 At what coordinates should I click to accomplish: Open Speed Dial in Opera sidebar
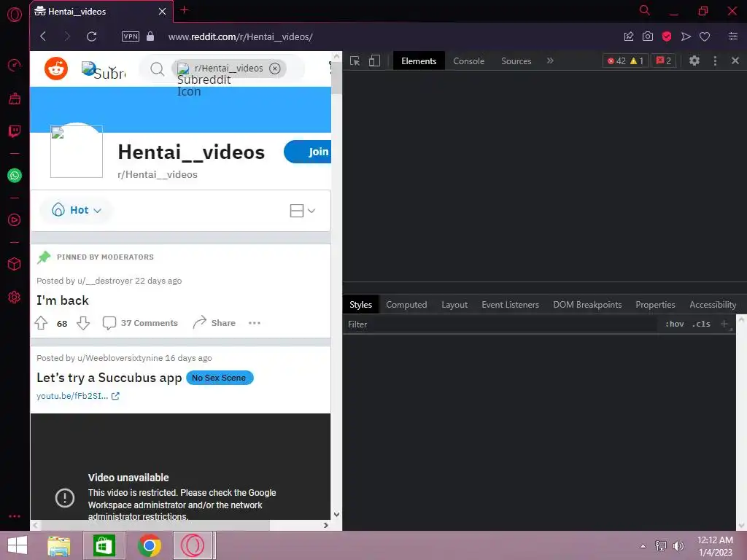click(15, 65)
